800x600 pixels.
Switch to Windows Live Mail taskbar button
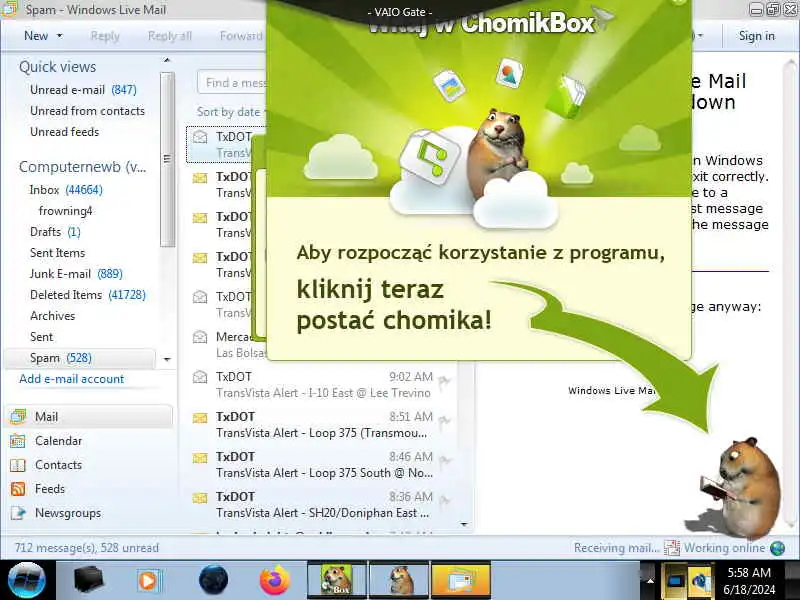[461, 580]
